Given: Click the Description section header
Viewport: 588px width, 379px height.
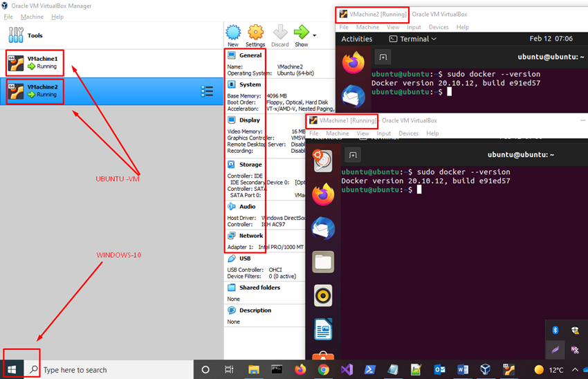Looking at the screenshot, I should [255, 311].
